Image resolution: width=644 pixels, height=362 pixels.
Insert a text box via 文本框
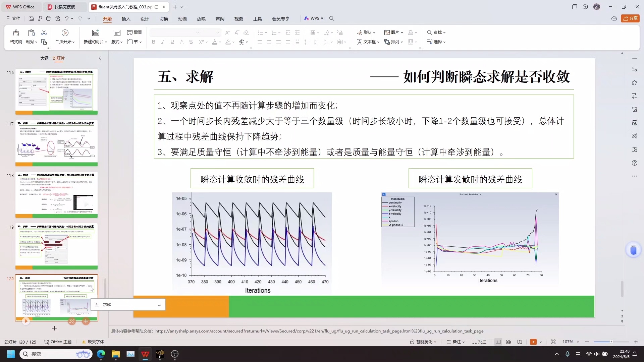click(367, 42)
